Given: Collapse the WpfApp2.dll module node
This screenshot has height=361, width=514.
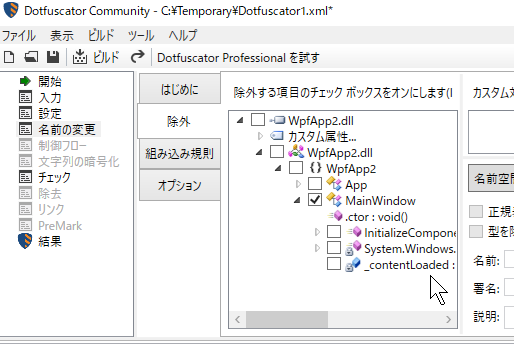Looking at the screenshot, I should pos(259,152).
